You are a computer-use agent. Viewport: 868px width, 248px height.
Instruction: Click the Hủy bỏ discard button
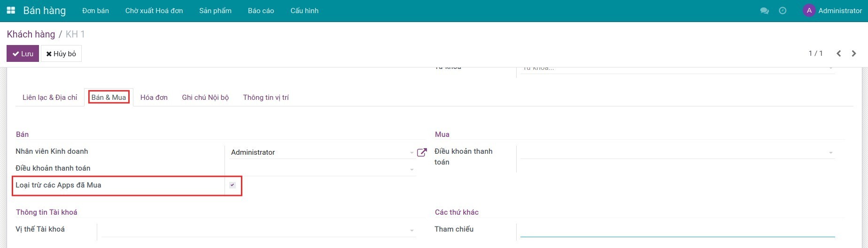tap(61, 53)
